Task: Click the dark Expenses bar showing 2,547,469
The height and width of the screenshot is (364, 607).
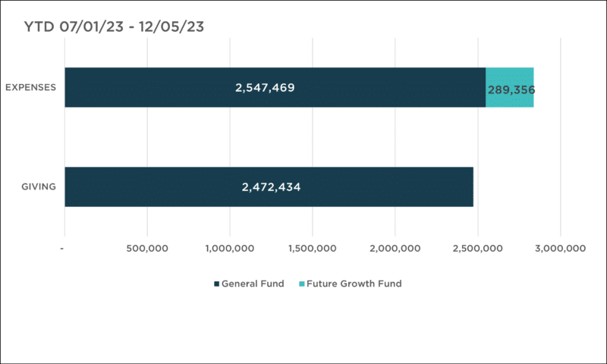Action: click(x=275, y=87)
